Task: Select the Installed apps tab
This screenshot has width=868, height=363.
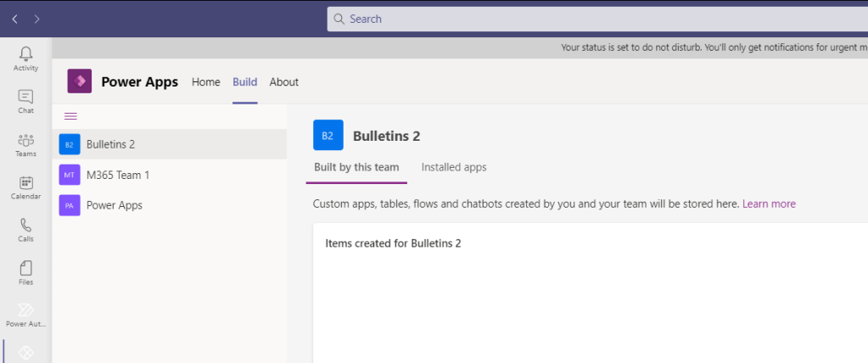Action: (x=454, y=167)
